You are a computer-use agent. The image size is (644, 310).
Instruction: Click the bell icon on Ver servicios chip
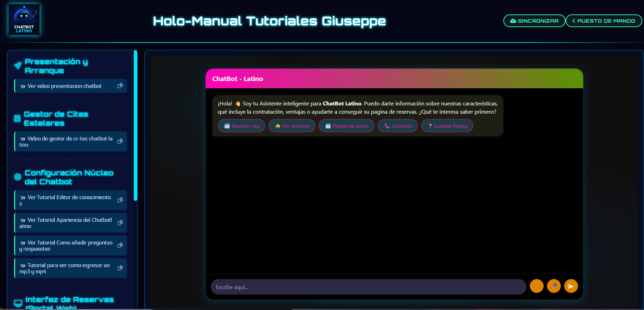(277, 126)
